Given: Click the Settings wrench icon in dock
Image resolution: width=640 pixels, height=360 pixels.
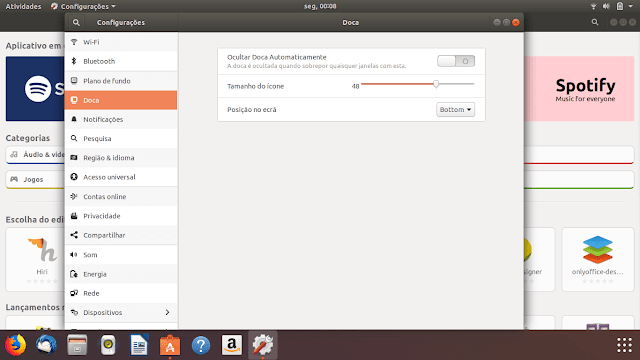Looking at the screenshot, I should click(x=262, y=345).
